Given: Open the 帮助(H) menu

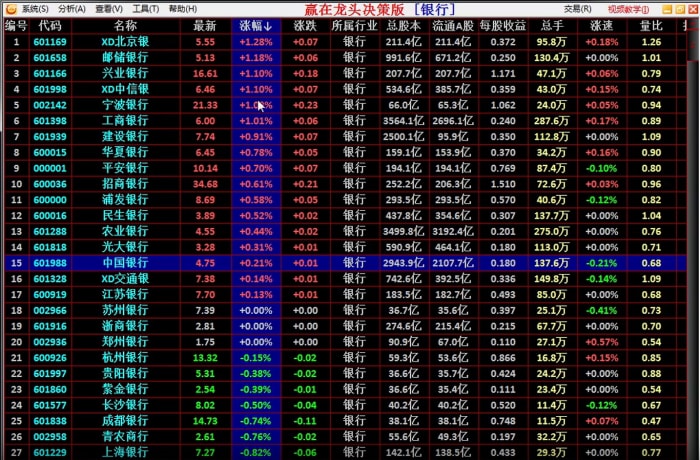Looking at the screenshot, I should [x=183, y=9].
